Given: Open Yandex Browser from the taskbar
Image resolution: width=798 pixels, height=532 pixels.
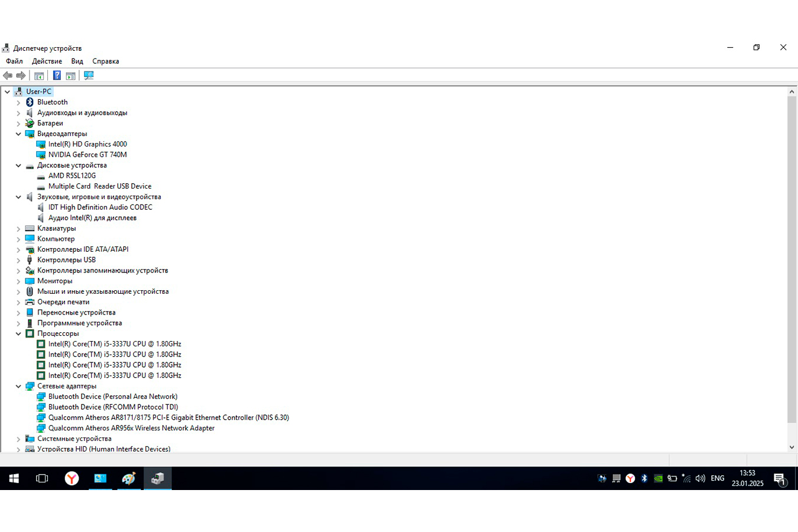Looking at the screenshot, I should tap(72, 478).
